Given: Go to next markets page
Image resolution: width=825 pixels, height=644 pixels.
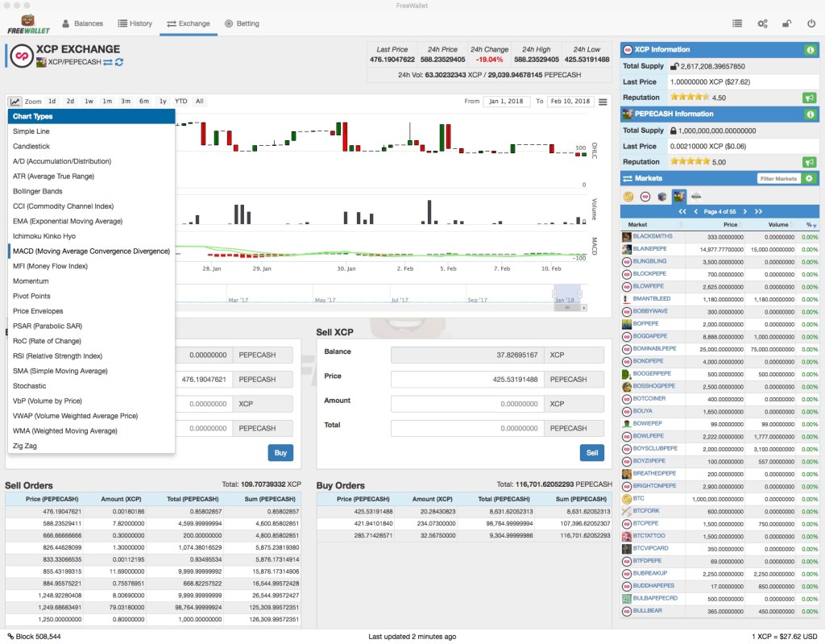Looking at the screenshot, I should pyautogui.click(x=744, y=211).
